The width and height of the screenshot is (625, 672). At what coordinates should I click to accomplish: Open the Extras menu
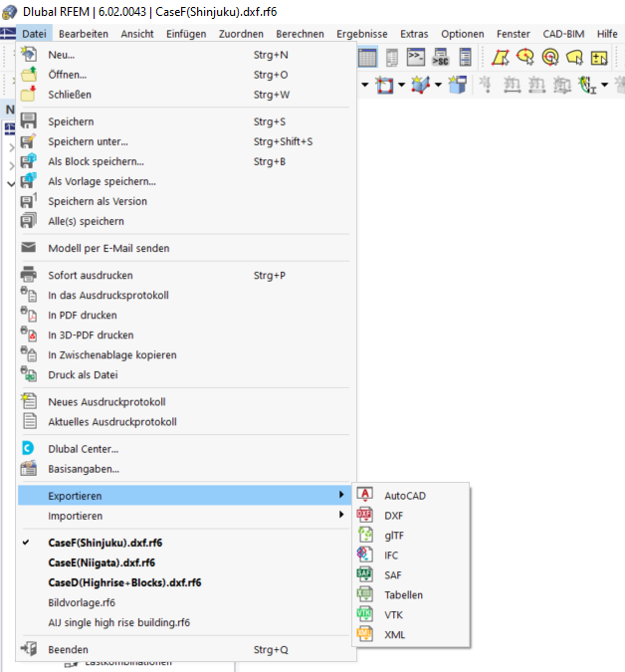point(414,34)
